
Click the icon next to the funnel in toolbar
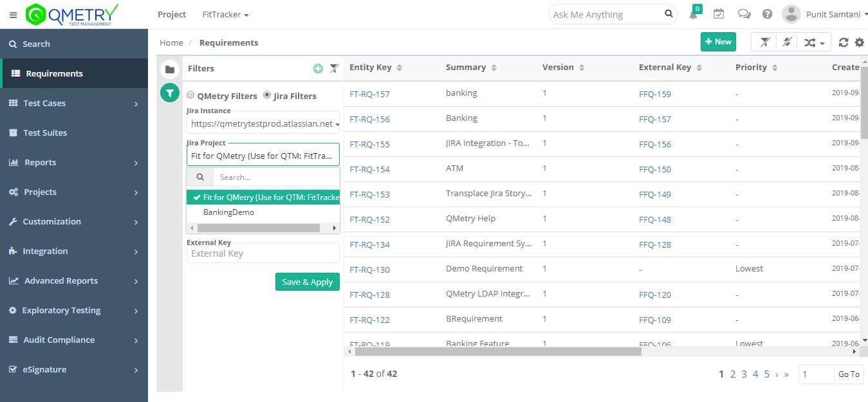(786, 42)
